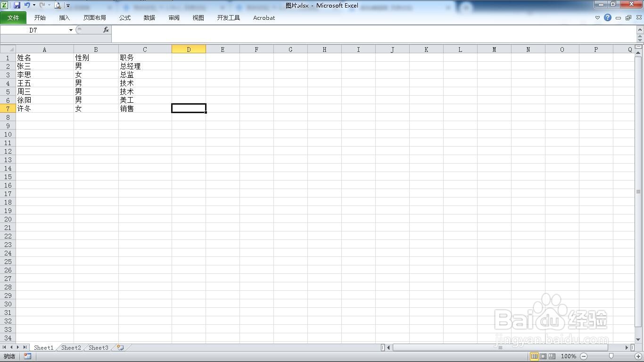Click the Insert Function fx button
Image resolution: width=644 pixels, height=362 pixels.
106,30
